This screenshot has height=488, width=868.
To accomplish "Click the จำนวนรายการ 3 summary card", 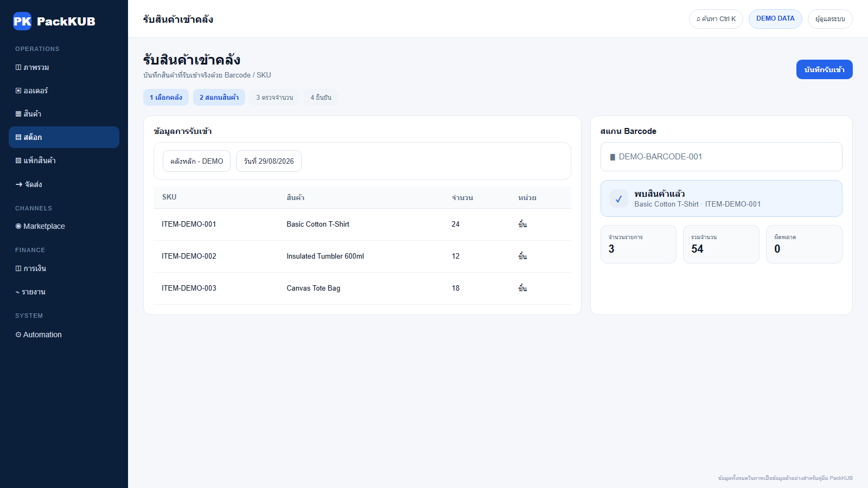I will pyautogui.click(x=639, y=245).
